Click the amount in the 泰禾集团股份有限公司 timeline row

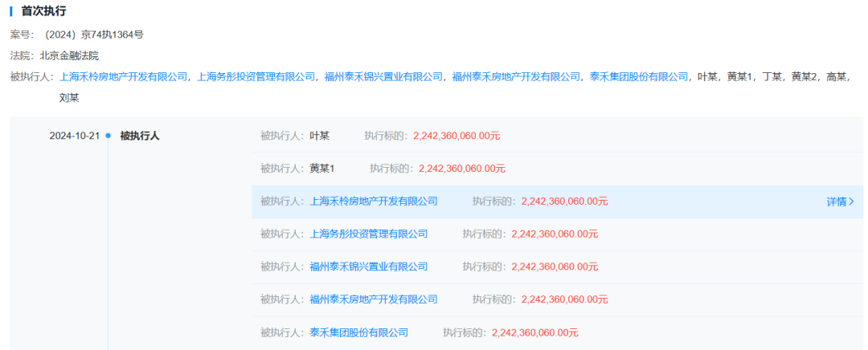click(x=534, y=332)
